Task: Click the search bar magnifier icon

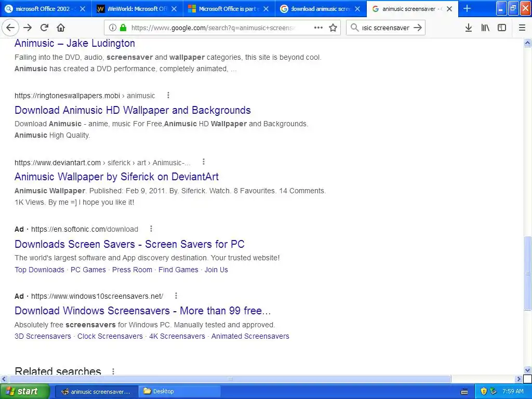Action: tap(354, 28)
